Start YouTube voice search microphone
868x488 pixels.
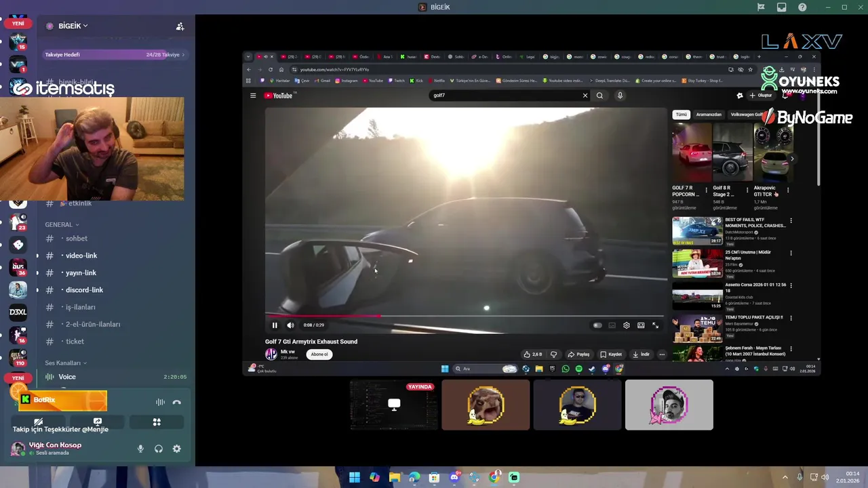[620, 96]
